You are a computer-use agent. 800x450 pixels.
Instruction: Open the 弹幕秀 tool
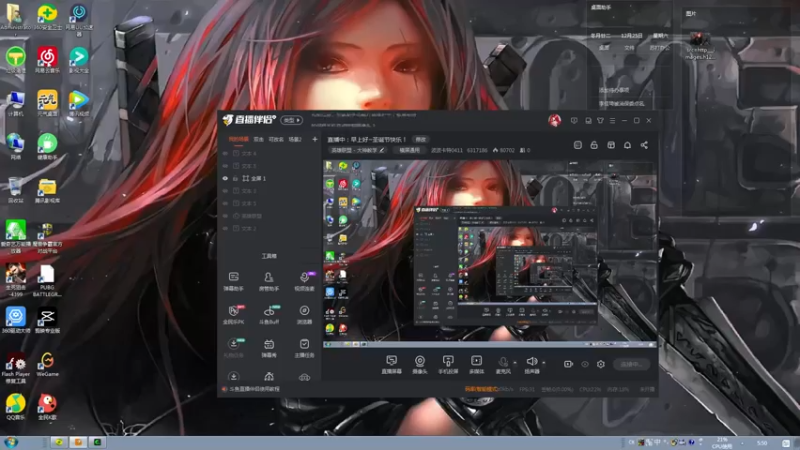pos(269,348)
